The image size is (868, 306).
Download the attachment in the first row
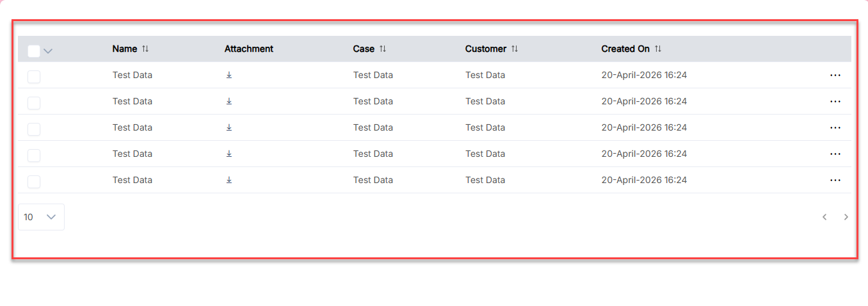click(x=229, y=75)
